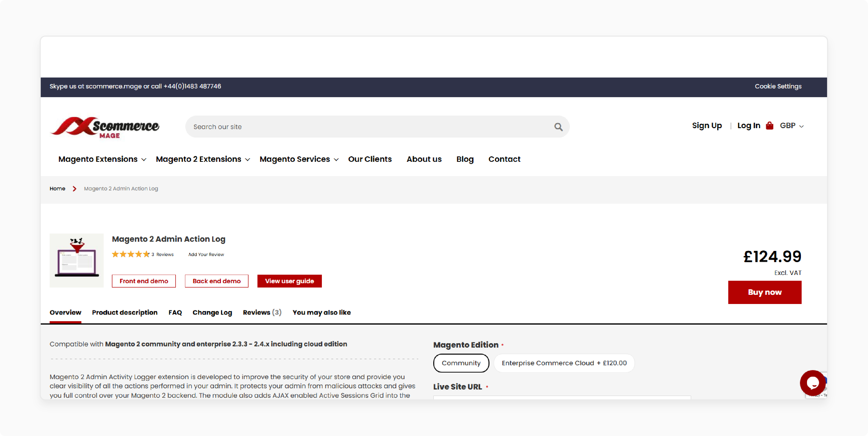Click the Sign Up link
The image size is (868, 436).
coord(707,126)
